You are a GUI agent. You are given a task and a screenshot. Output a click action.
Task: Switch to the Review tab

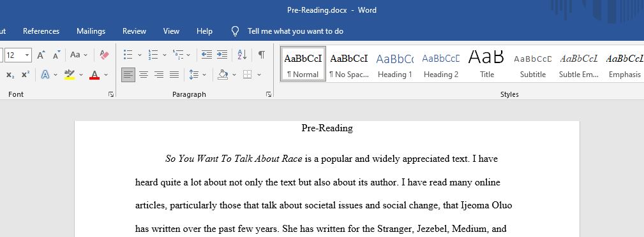tap(134, 31)
